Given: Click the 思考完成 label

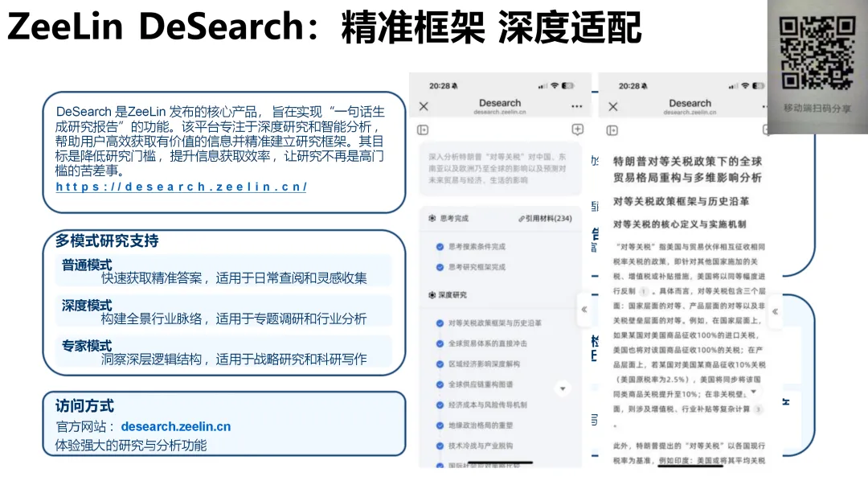Looking at the screenshot, I should coord(454,219).
